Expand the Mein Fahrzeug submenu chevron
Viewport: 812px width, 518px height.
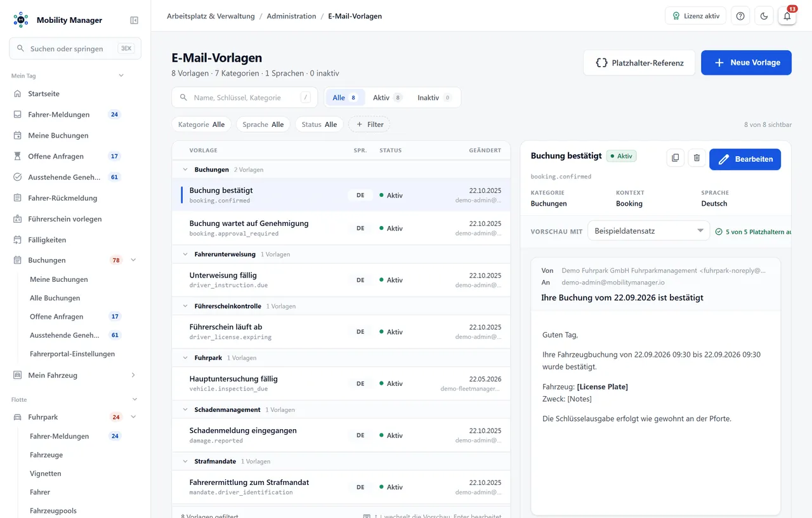(133, 375)
